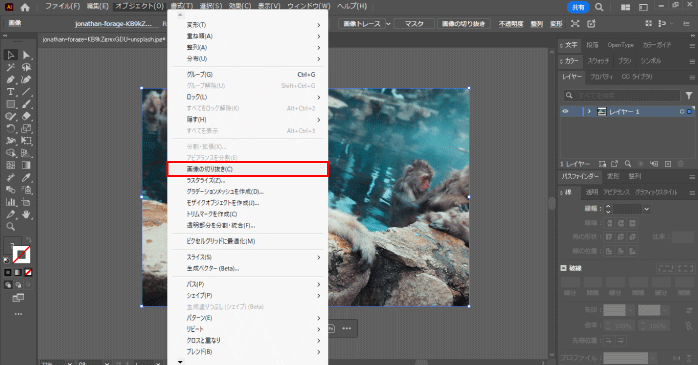The image size is (698, 365).
Task: Open the Arrange Documents icon
Action: (625, 7)
